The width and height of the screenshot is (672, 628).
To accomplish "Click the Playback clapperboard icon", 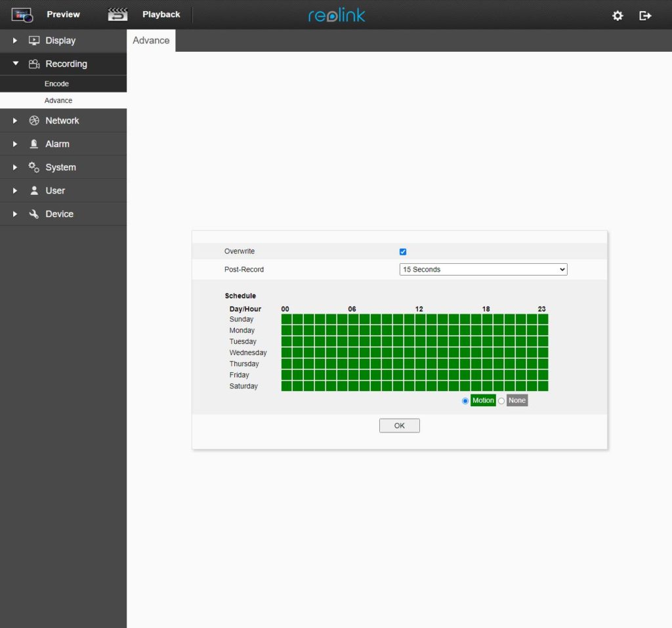I will [x=117, y=14].
